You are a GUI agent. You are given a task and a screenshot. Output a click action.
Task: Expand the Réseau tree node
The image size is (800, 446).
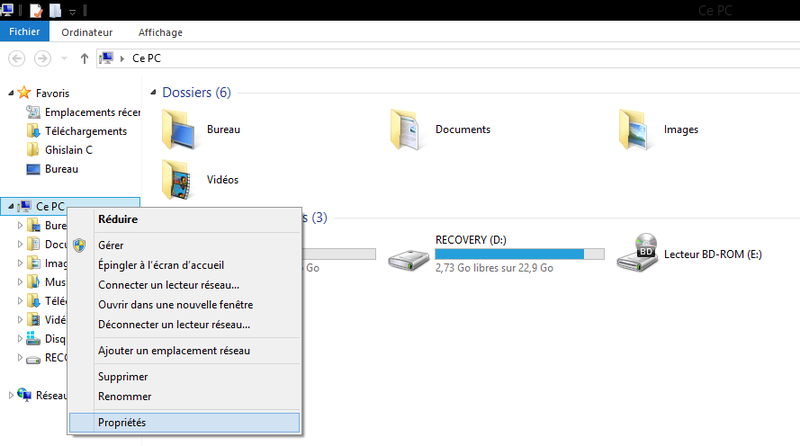coord(11,395)
